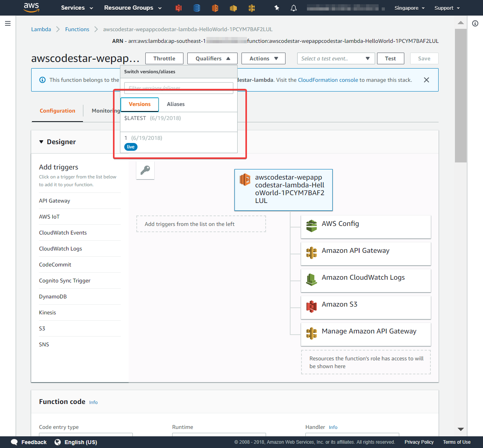Screen dimensions: 483x448
Task: Click the blue live alias badge
Action: tap(131, 147)
